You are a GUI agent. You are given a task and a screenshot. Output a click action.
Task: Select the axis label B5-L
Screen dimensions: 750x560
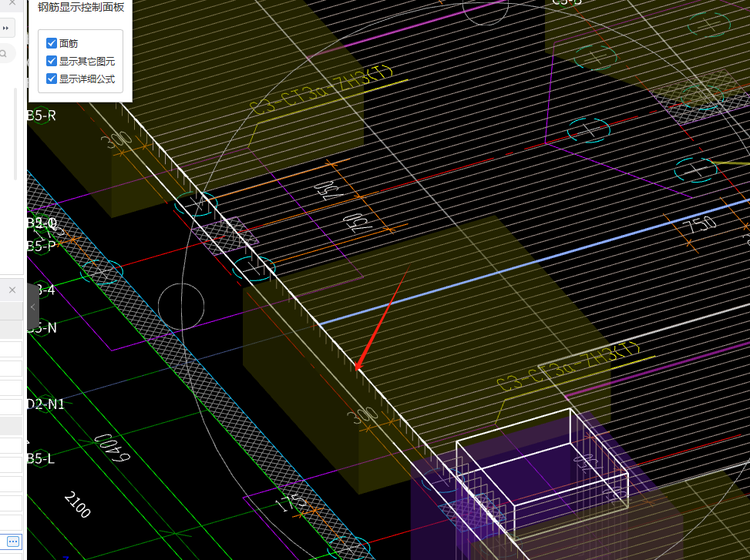point(41,458)
